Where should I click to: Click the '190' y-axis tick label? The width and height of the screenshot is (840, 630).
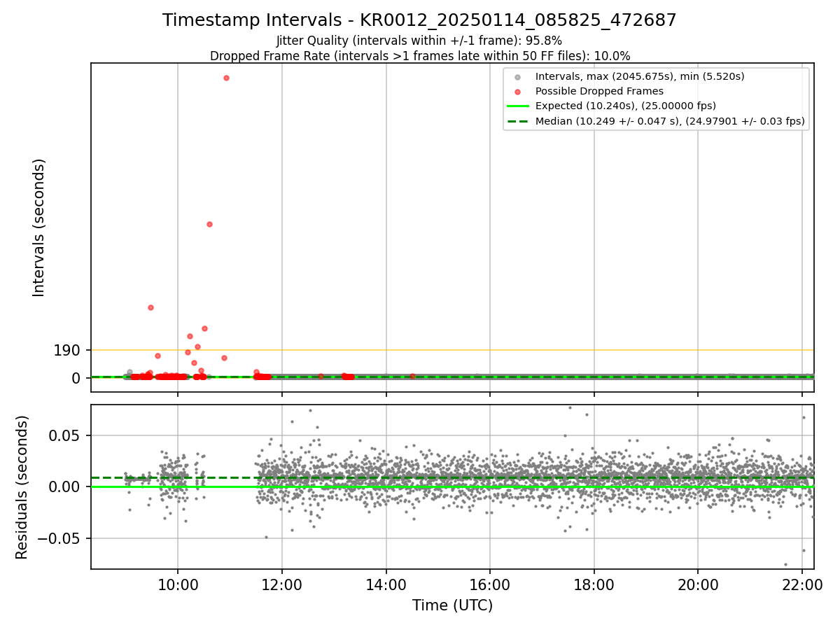pos(67,350)
